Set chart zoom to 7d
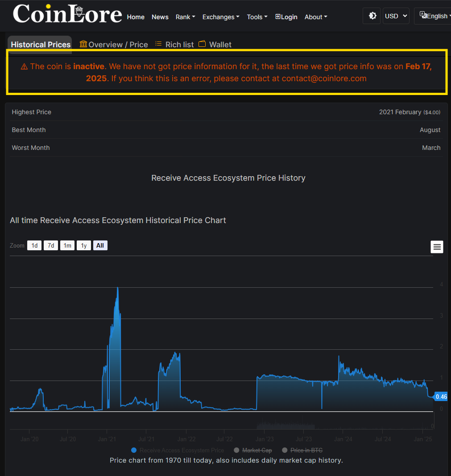 (x=51, y=245)
